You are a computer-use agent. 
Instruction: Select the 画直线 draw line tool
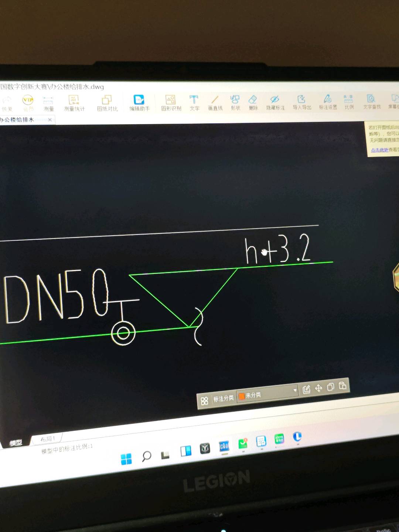pyautogui.click(x=215, y=103)
